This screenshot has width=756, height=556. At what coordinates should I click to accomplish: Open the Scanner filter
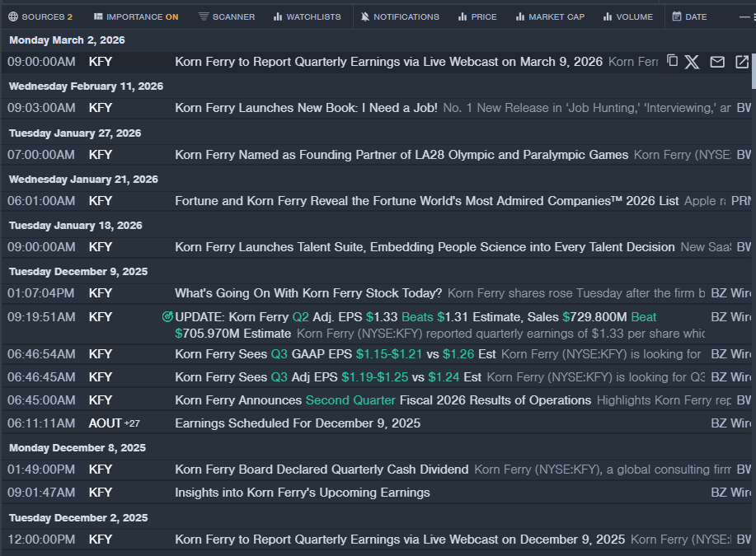tap(227, 16)
